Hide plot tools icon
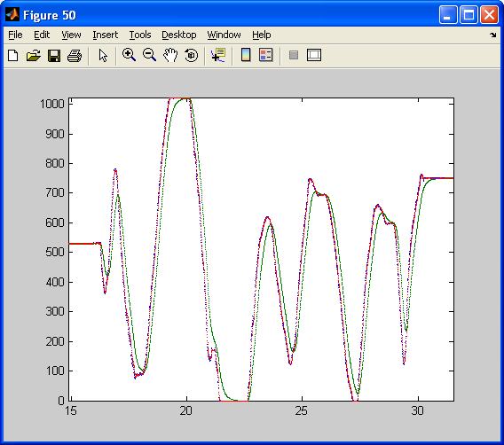The image size is (504, 445). 294,55
